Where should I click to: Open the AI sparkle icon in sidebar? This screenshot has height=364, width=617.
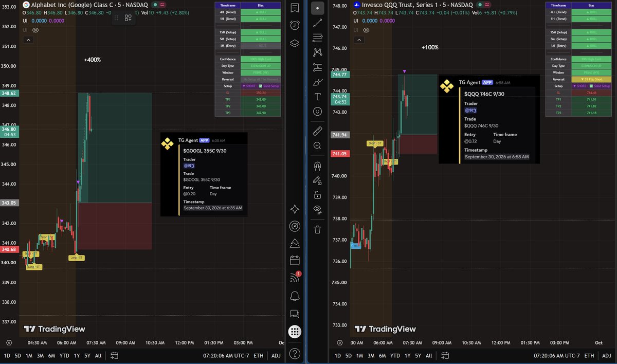(x=295, y=209)
